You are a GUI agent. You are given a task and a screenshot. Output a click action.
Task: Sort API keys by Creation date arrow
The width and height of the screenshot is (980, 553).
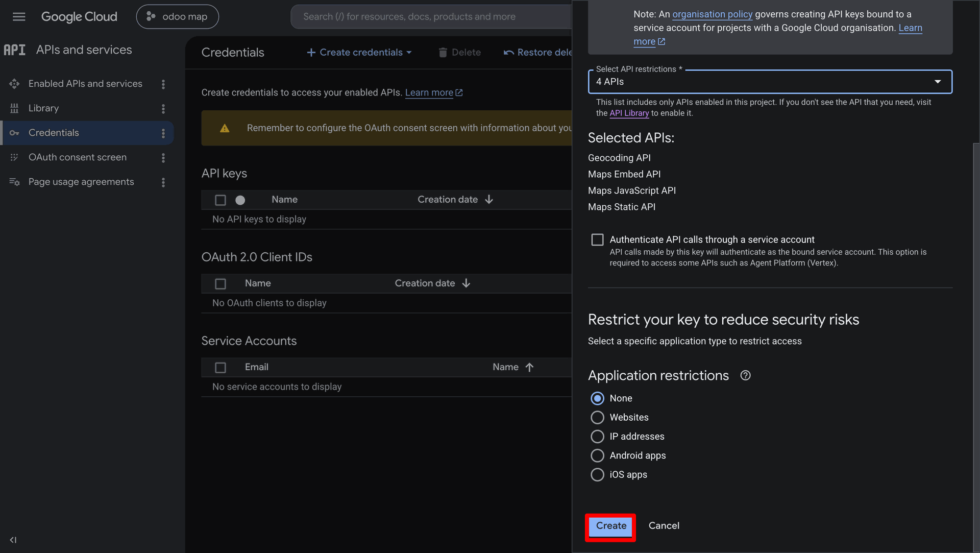click(x=489, y=200)
